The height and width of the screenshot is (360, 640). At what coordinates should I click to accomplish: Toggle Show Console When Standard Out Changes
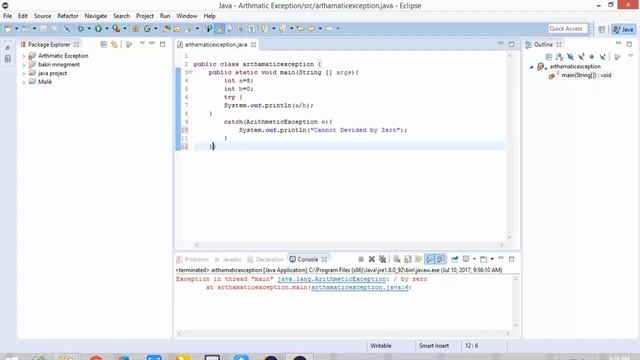point(429,259)
